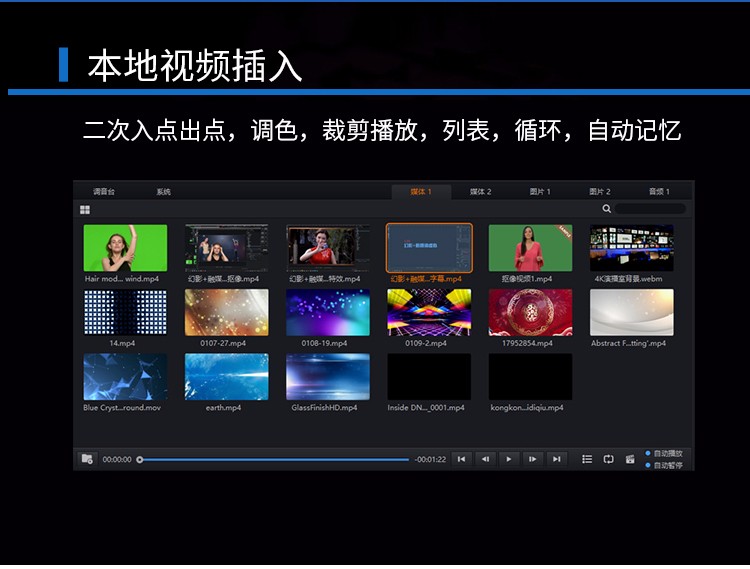Toggle the loop playback icon
This screenshot has width=750, height=569.
pos(608,459)
